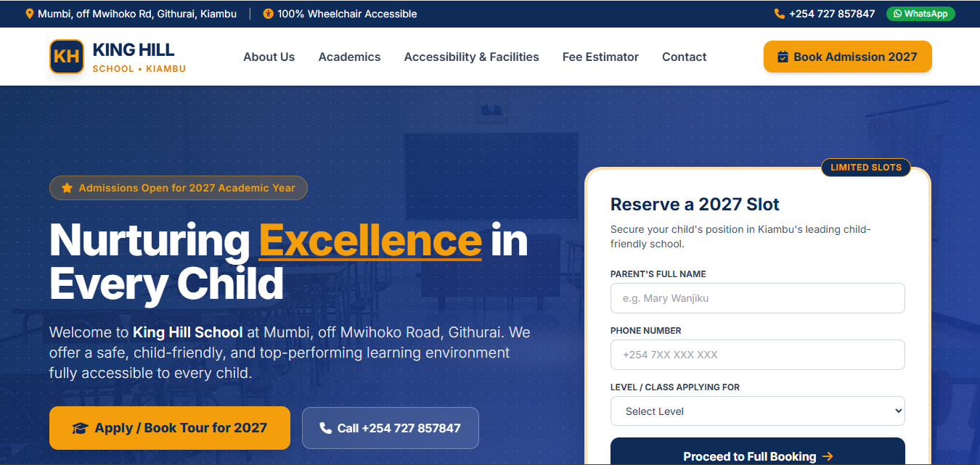Go to Academics section
The image size is (980, 465).
(x=349, y=57)
